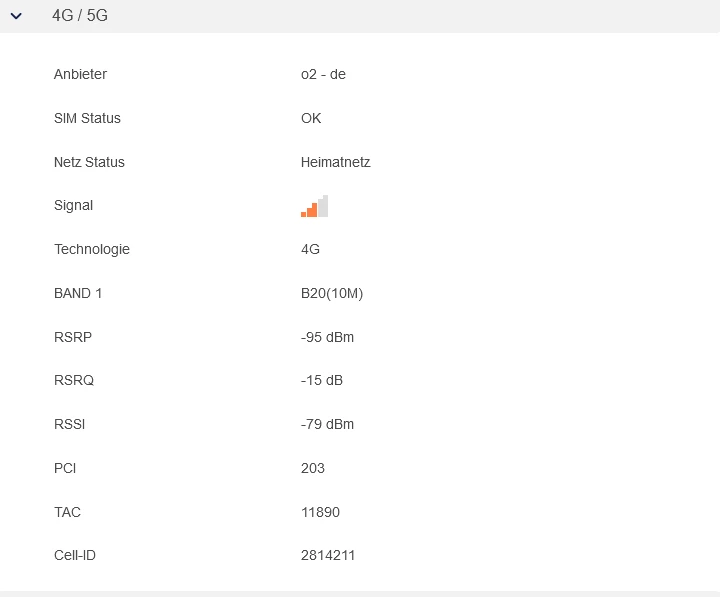
Task: Click the RSRP value -95 dBm
Action: tap(327, 337)
